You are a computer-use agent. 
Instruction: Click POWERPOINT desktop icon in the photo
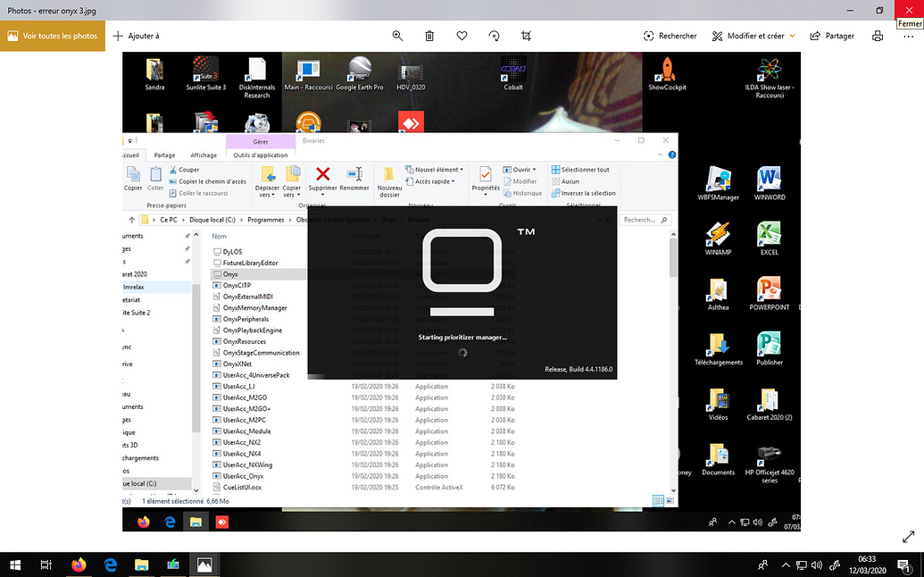(769, 294)
